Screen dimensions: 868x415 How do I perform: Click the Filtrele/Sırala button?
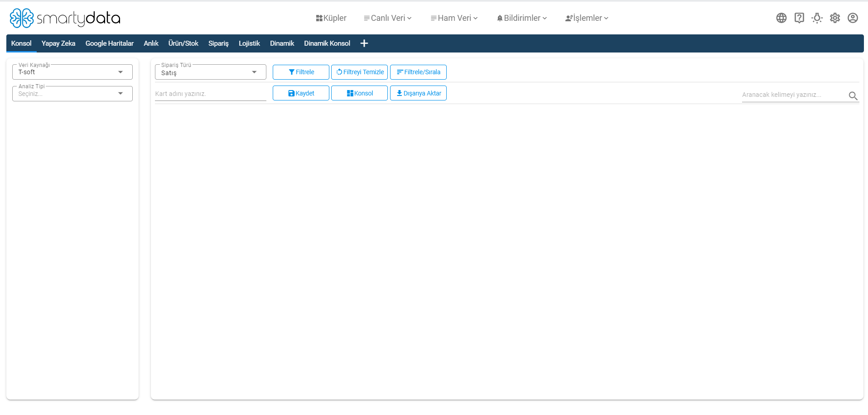(x=418, y=72)
